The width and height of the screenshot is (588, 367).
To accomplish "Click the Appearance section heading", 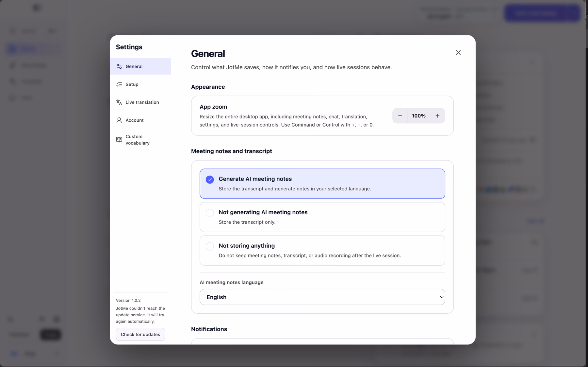I will [208, 87].
